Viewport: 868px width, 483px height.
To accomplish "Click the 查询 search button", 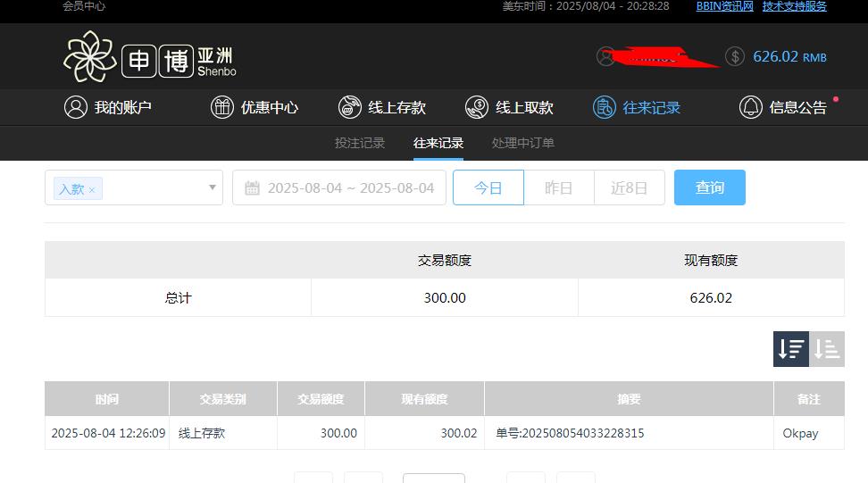I will click(x=710, y=187).
